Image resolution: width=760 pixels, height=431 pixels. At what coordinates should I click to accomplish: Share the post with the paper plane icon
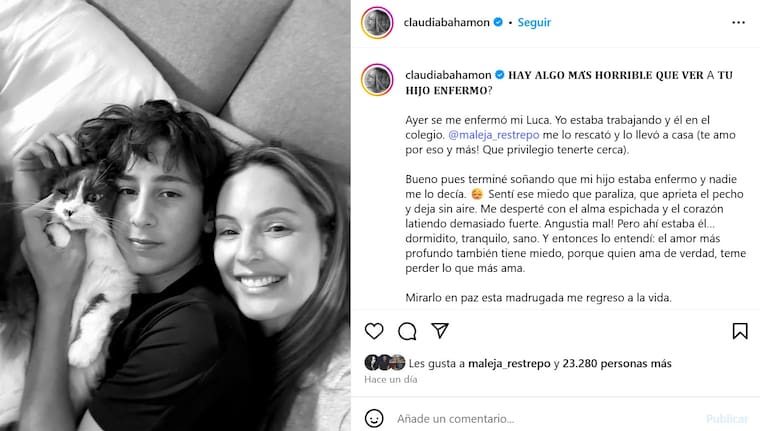440,331
